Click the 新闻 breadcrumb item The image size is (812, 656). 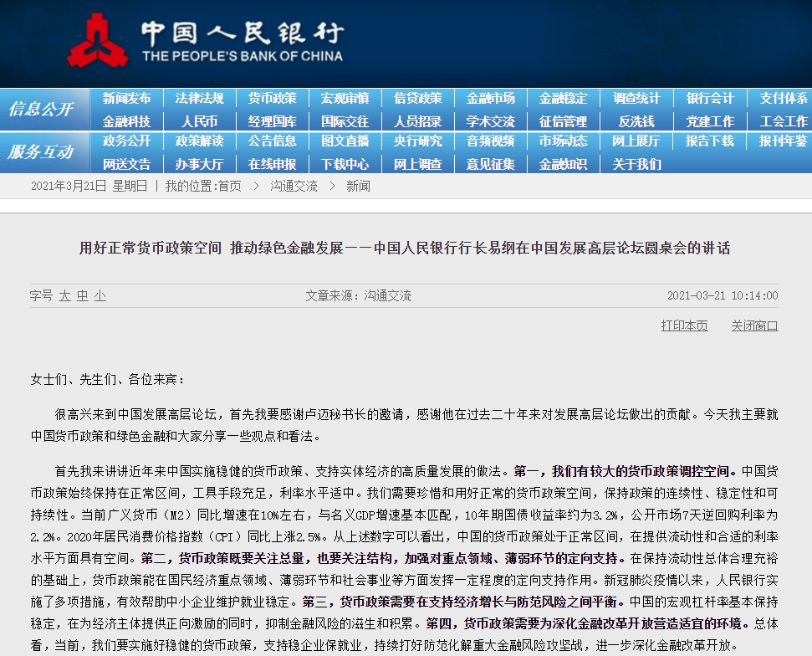[359, 186]
